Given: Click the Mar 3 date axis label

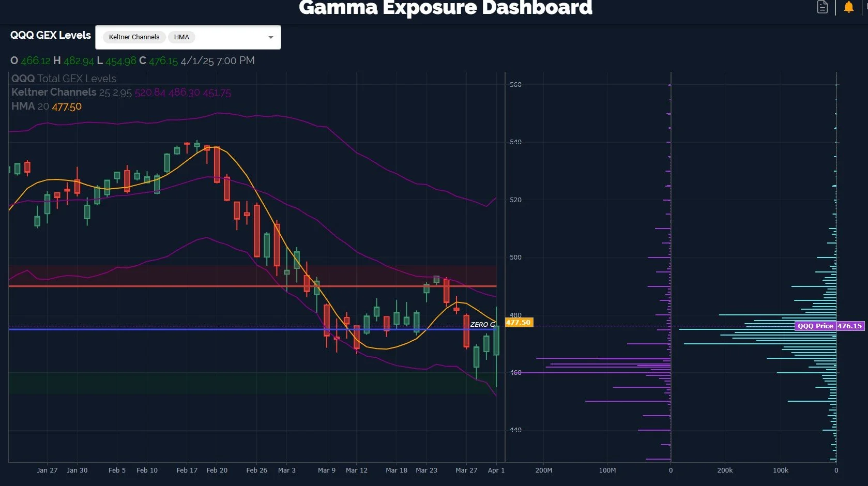Looking at the screenshot, I should click(286, 470).
